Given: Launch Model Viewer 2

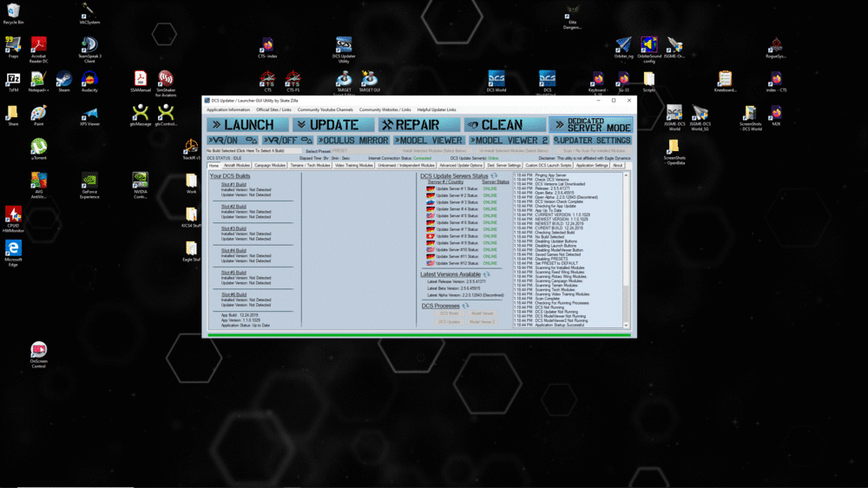Looking at the screenshot, I should [508, 141].
